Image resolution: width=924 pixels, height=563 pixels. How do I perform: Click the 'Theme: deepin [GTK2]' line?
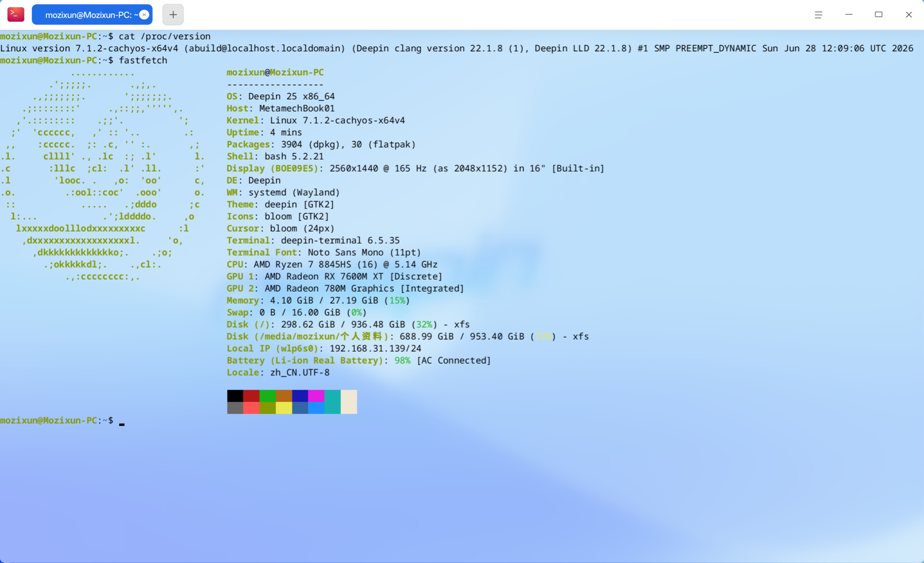click(280, 204)
